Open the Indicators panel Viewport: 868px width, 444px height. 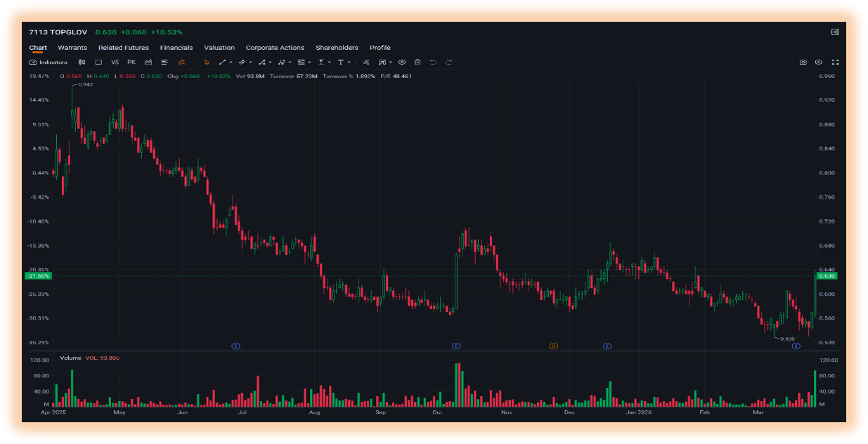(x=48, y=62)
